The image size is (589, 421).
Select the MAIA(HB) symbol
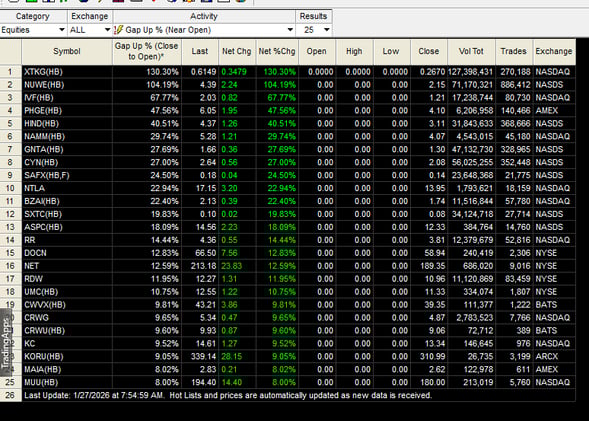pyautogui.click(x=42, y=370)
